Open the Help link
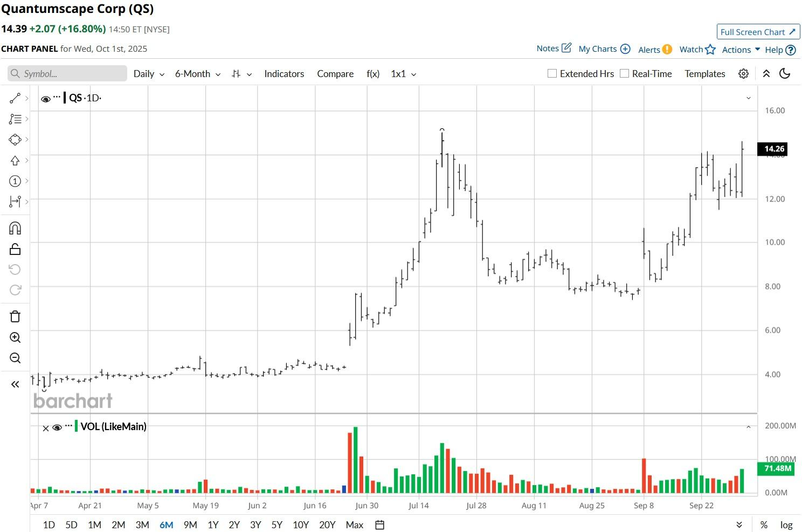 click(x=780, y=50)
